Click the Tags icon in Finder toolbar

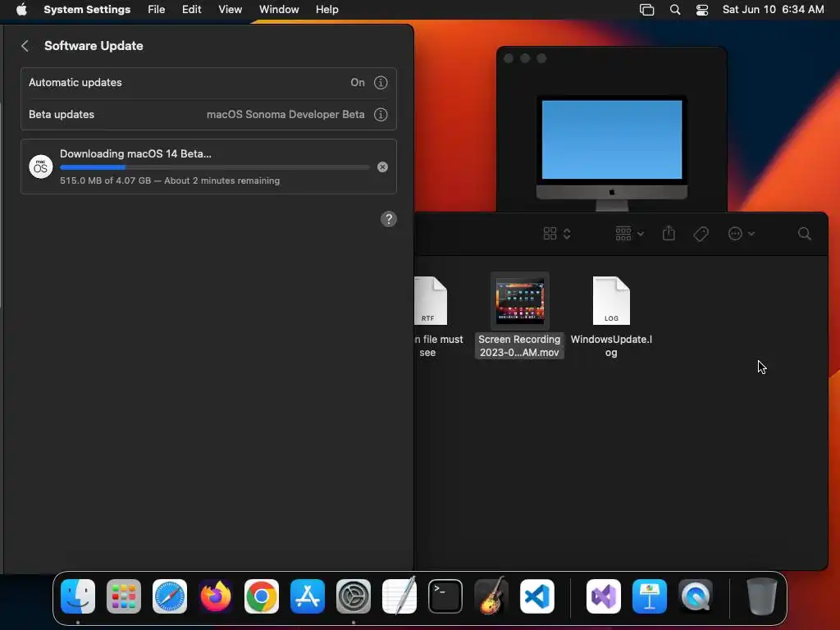701,234
